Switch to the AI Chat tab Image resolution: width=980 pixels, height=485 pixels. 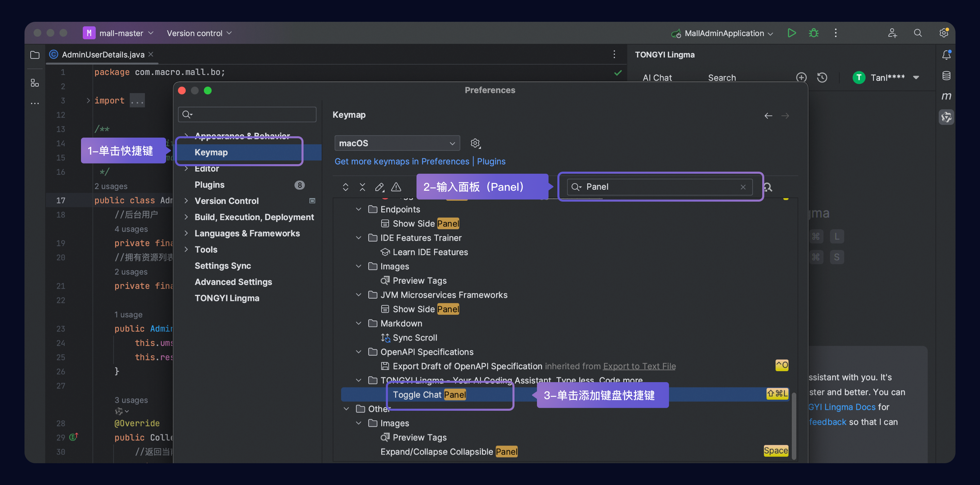click(657, 78)
